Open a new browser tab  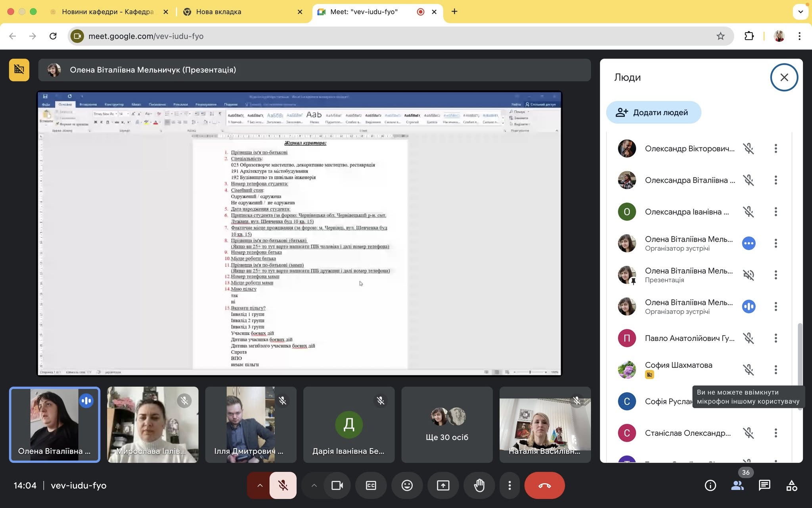pyautogui.click(x=454, y=12)
